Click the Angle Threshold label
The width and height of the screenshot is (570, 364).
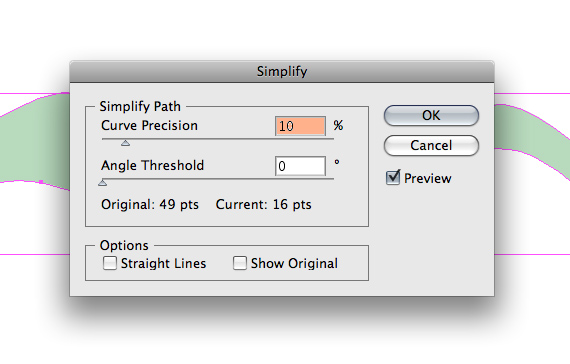click(x=152, y=165)
